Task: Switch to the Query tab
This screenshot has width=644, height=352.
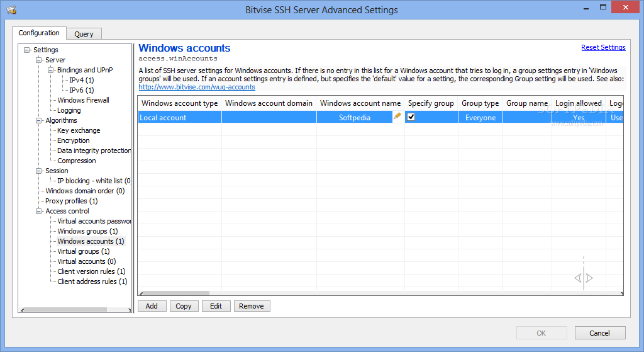Action: pyautogui.click(x=84, y=34)
